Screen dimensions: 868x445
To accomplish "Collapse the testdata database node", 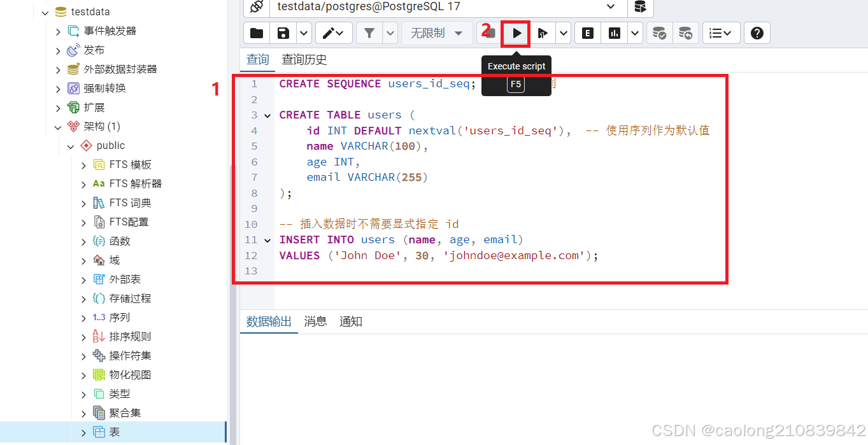I will coord(45,12).
